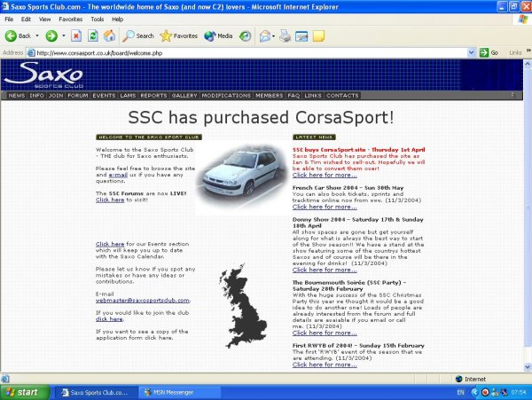The image size is (532, 400).
Task: Open the webmaster@saxosportsclub.com email link
Action: (x=143, y=301)
